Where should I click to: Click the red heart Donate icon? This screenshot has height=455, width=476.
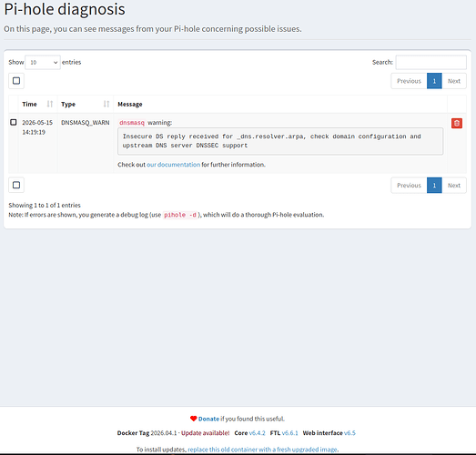tap(193, 419)
